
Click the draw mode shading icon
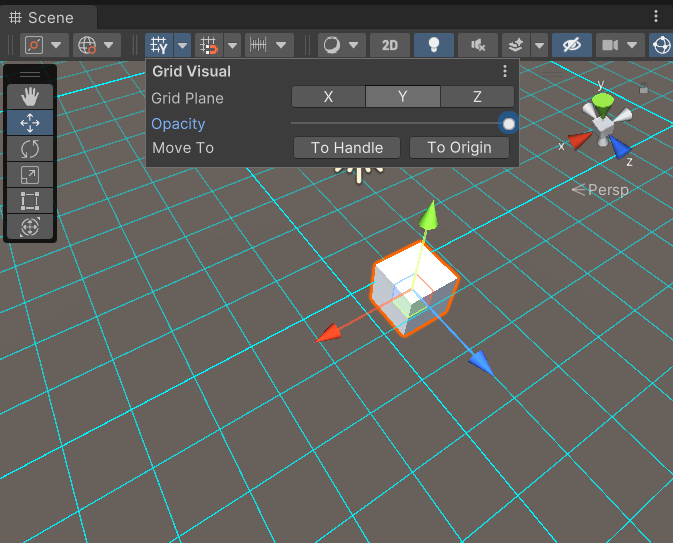(332, 45)
